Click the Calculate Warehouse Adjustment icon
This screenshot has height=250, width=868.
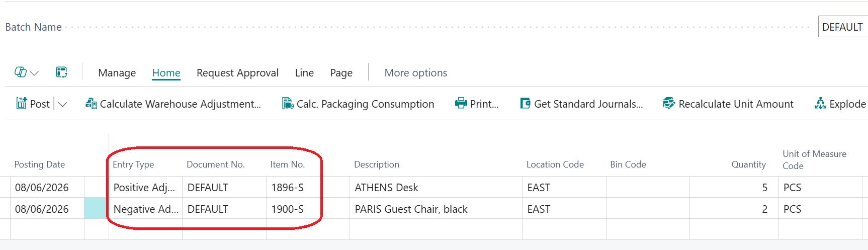tap(91, 104)
